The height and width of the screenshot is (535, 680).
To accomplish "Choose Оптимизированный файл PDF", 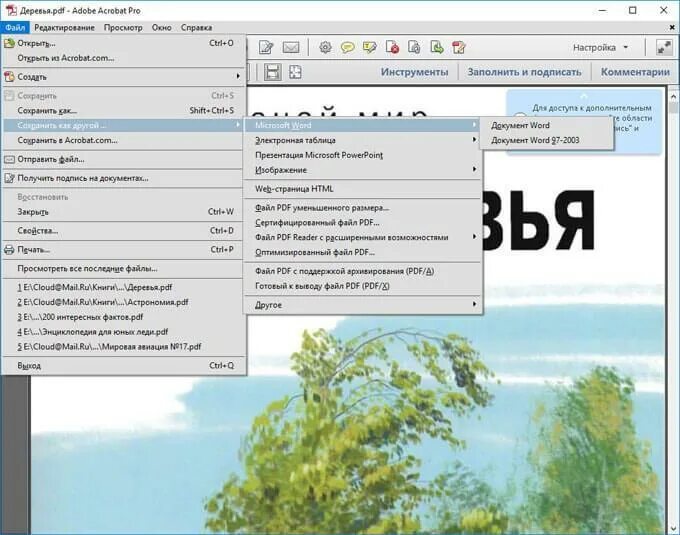I will (363, 252).
